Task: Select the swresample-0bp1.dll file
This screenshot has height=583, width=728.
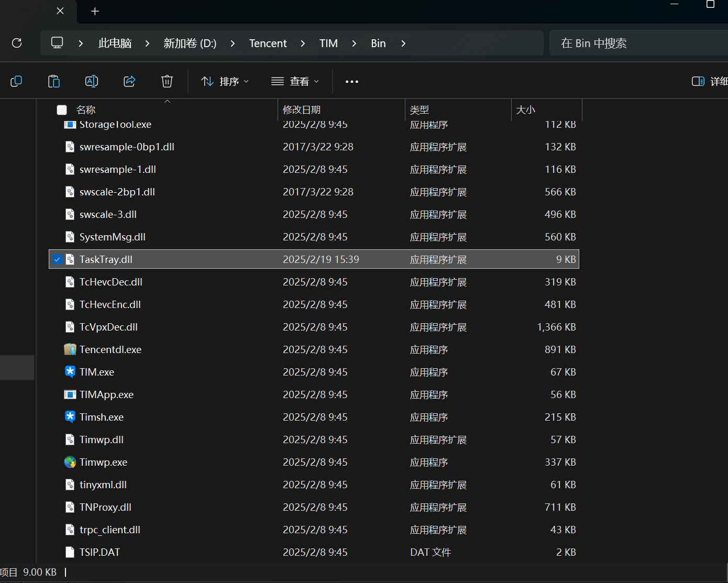Action: point(314,147)
